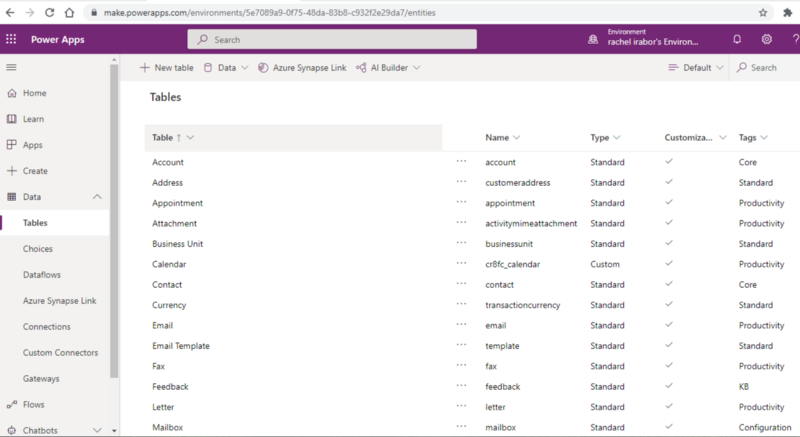Open more options for Appointment row
800x437 pixels.
461,202
